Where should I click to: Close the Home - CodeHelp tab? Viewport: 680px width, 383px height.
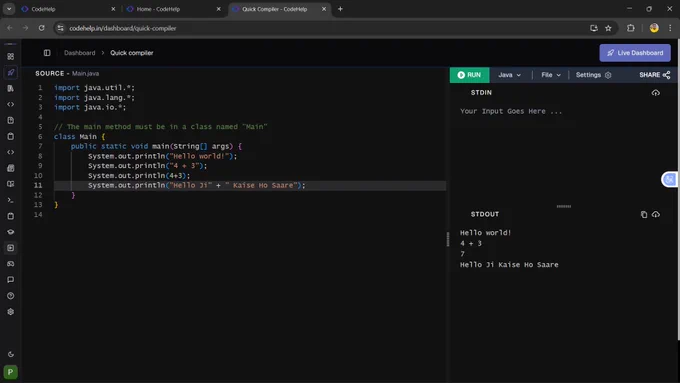[219, 9]
